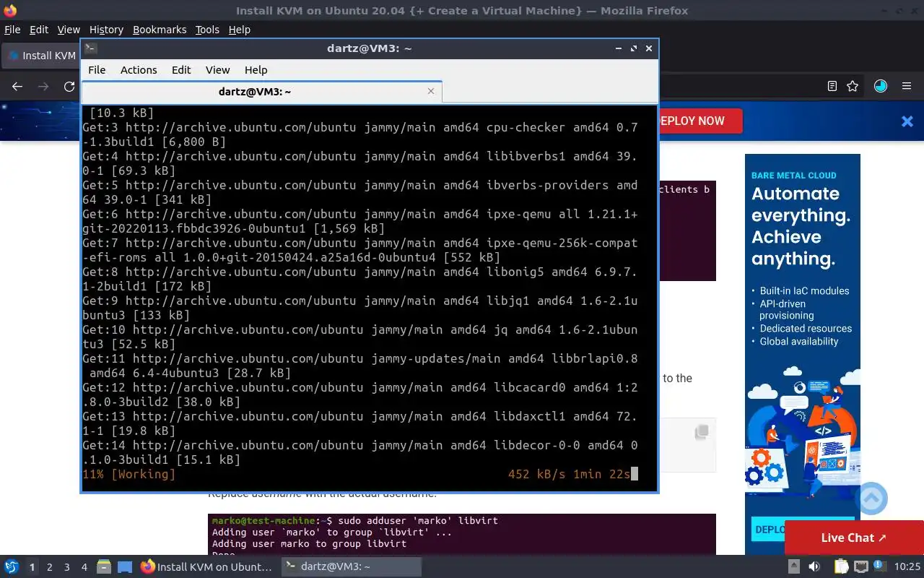This screenshot has height=578, width=924.
Task: Click the 'Get:3' cpu-checker terminal line
Action: [x=360, y=134]
